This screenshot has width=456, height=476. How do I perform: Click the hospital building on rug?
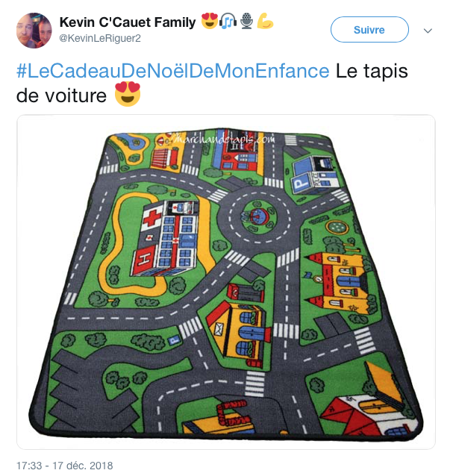[x=167, y=238]
